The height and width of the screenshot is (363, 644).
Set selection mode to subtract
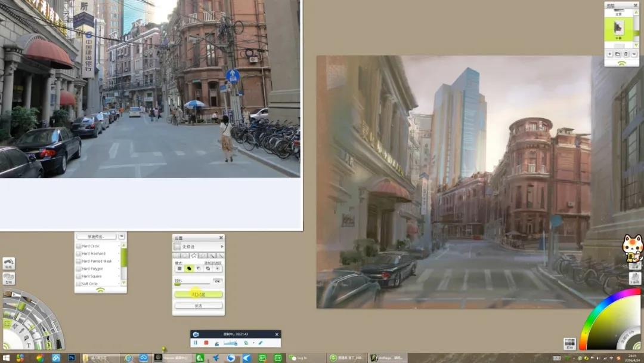199,269
